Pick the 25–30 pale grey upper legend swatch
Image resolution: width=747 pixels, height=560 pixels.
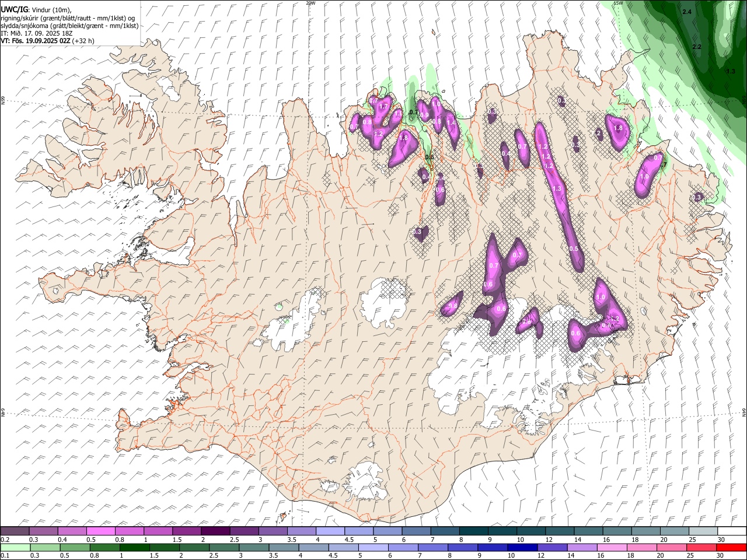point(703,531)
